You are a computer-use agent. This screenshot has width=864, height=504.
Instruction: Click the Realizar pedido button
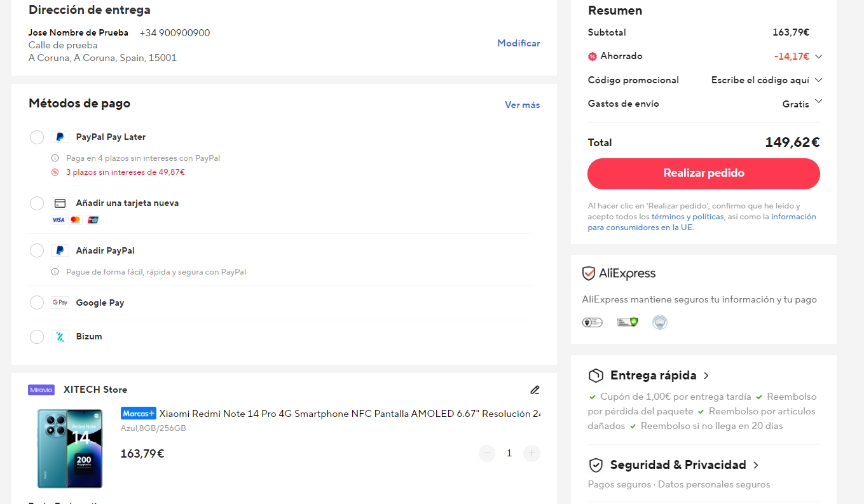(x=704, y=174)
